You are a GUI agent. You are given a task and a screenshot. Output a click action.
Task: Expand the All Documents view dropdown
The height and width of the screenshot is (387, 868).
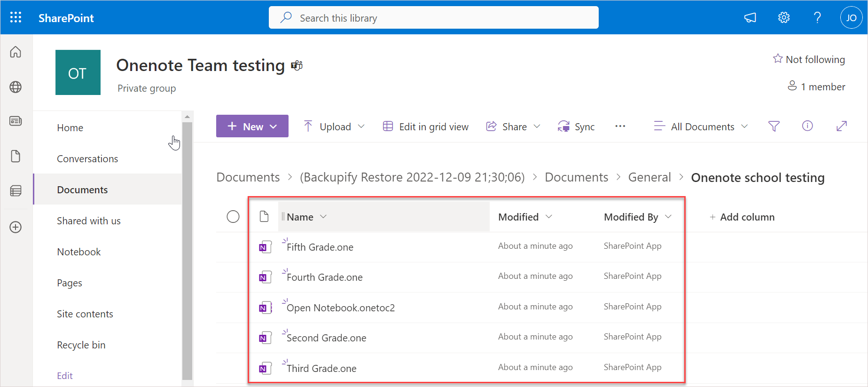(x=701, y=126)
